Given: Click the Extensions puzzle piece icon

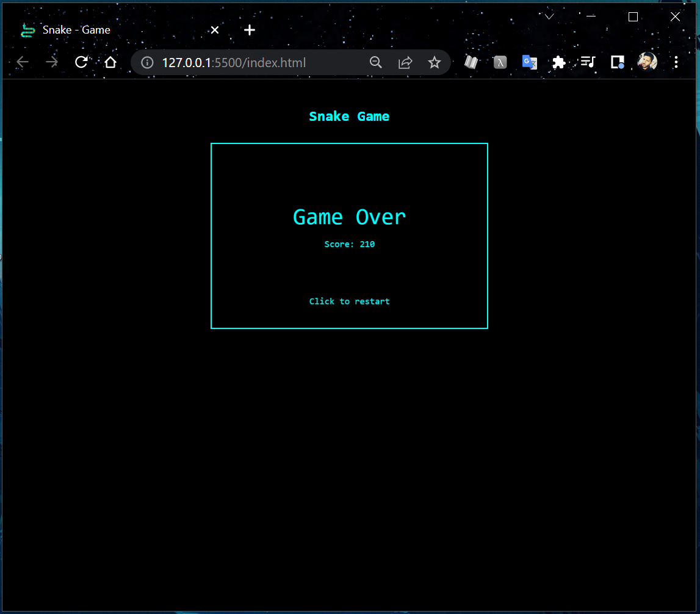Looking at the screenshot, I should tap(558, 62).
